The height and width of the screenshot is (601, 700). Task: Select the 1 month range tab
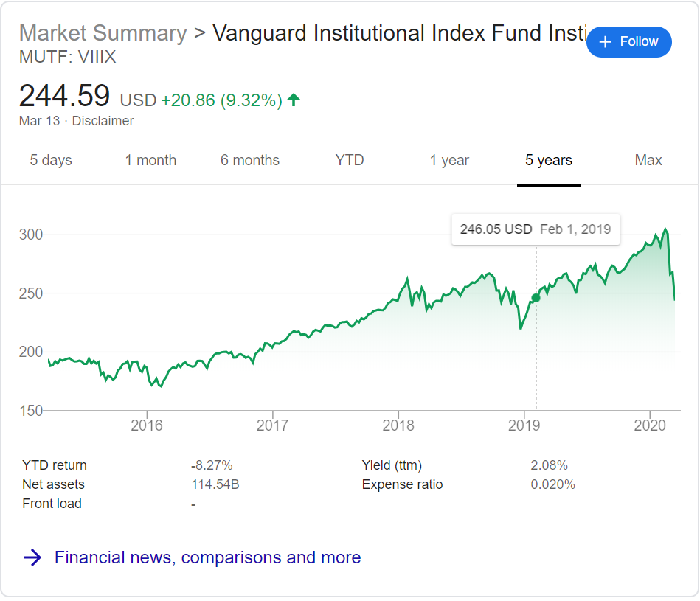point(150,160)
